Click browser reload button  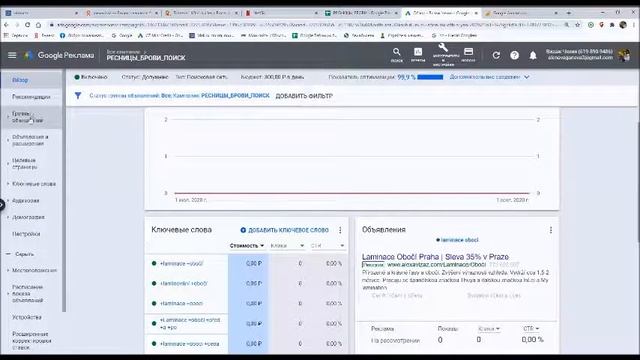click(x=27, y=25)
